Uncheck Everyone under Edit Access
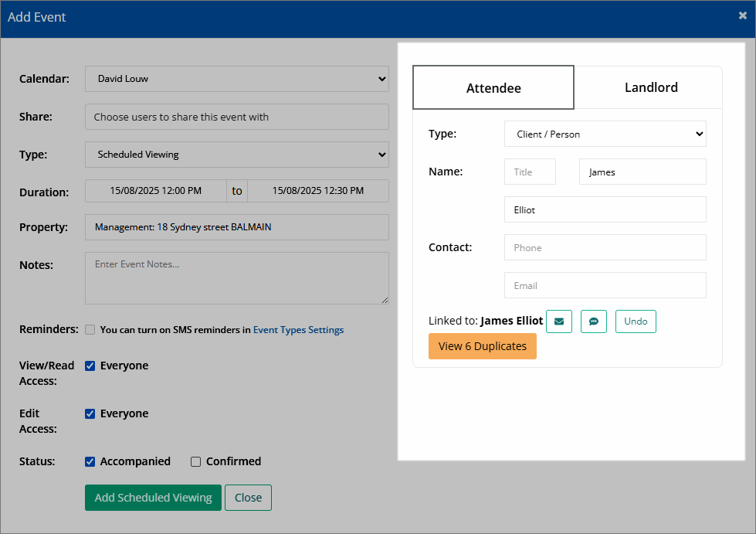Viewport: 756px width, 534px height. pyautogui.click(x=90, y=414)
